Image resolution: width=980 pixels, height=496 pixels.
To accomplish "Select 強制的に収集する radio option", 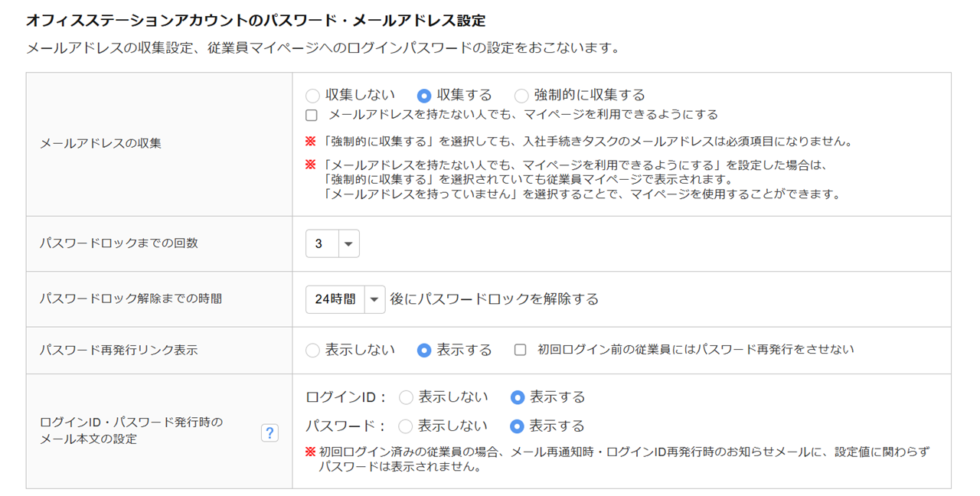I will coord(521,96).
